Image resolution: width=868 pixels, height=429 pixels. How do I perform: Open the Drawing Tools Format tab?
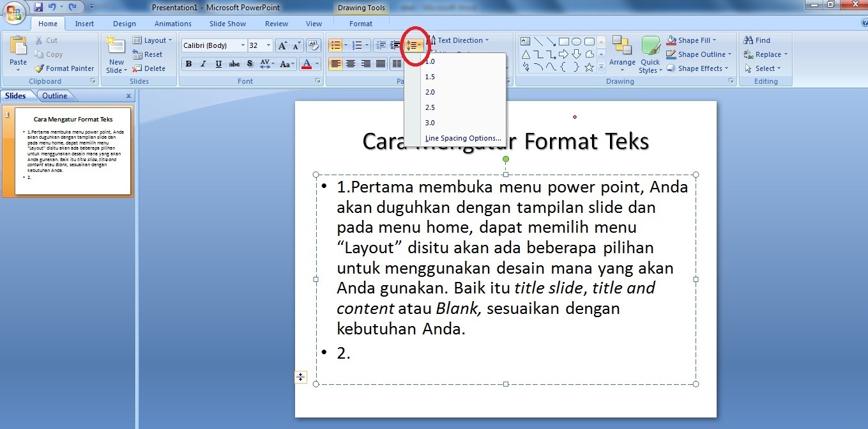[361, 23]
